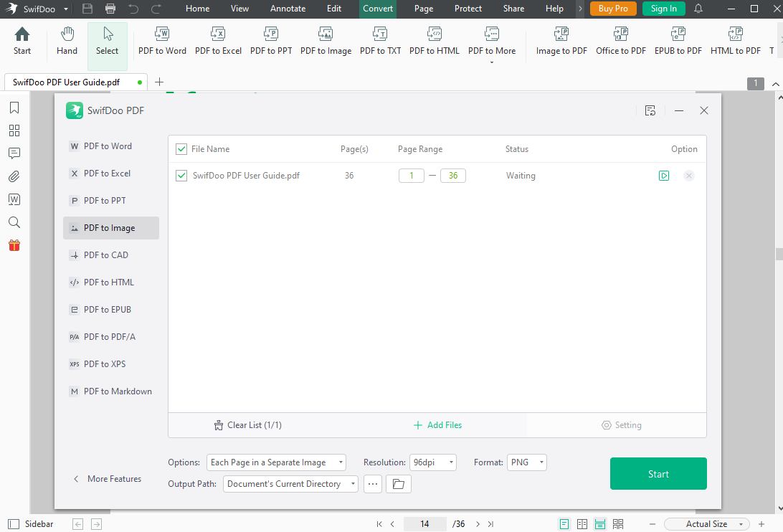This screenshot has width=783, height=532.
Task: Switch to continuous scrolling view mode
Action: (599, 524)
